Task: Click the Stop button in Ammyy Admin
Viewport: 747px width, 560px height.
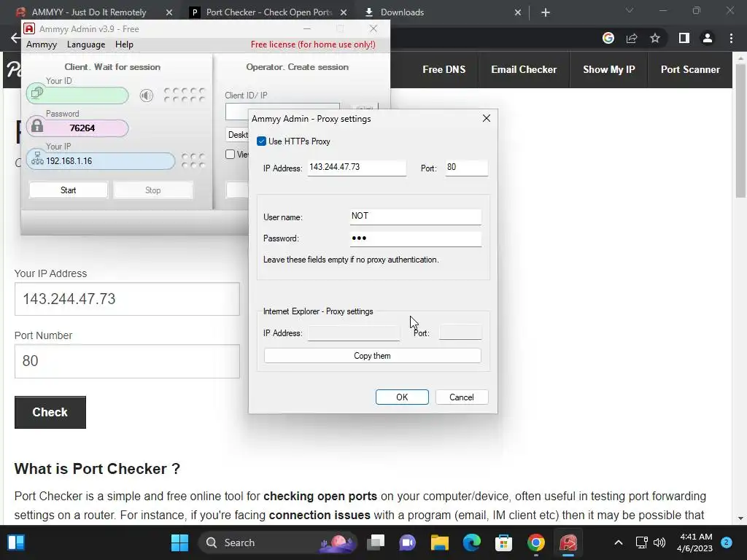Action: 153,190
